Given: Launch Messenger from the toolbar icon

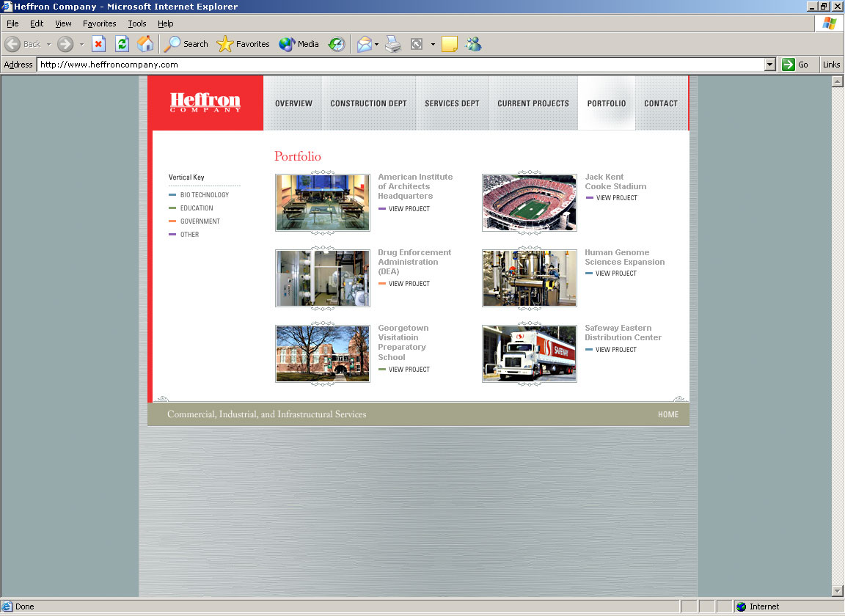Looking at the screenshot, I should pos(473,44).
